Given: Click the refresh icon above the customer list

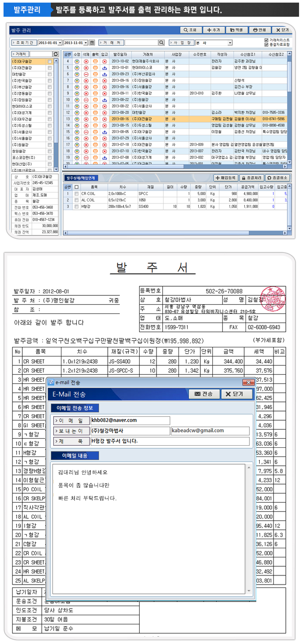Looking at the screenshot, I should pyautogui.click(x=55, y=54).
